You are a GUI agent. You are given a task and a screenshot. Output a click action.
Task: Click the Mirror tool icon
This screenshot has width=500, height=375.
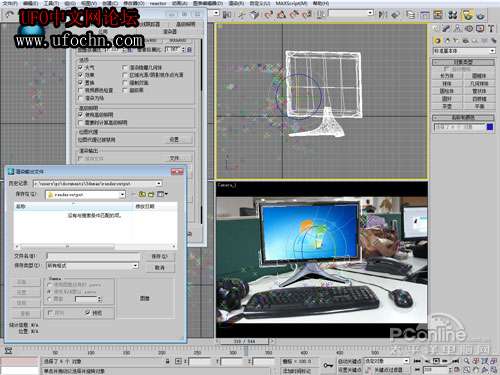pos(383,14)
